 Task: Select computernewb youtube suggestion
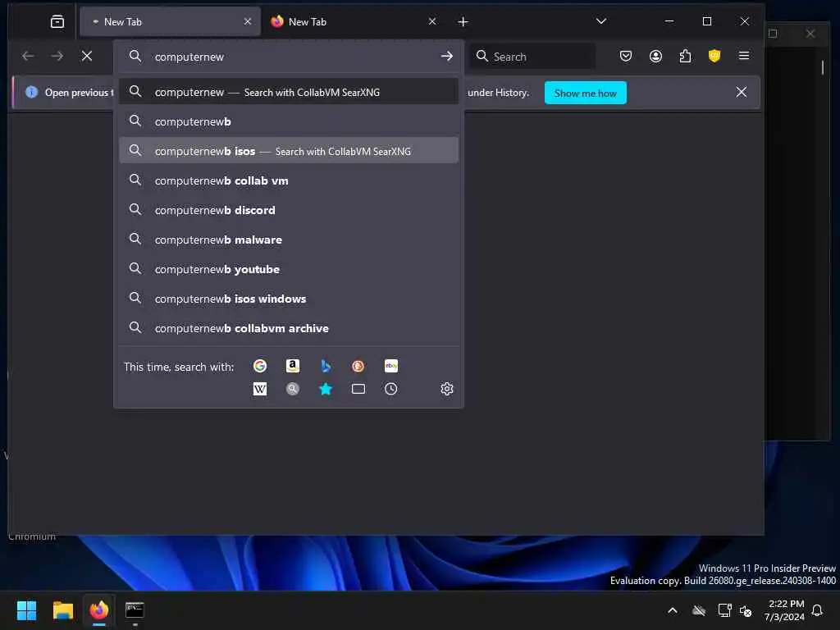(288, 269)
